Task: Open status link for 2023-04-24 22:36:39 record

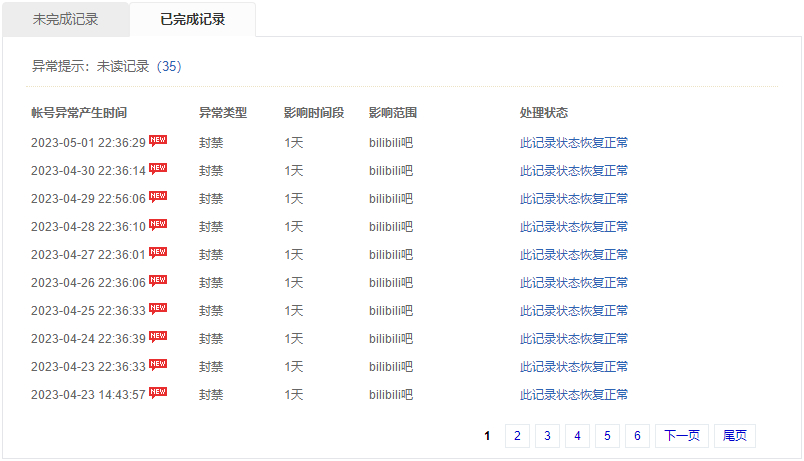Action: point(574,339)
